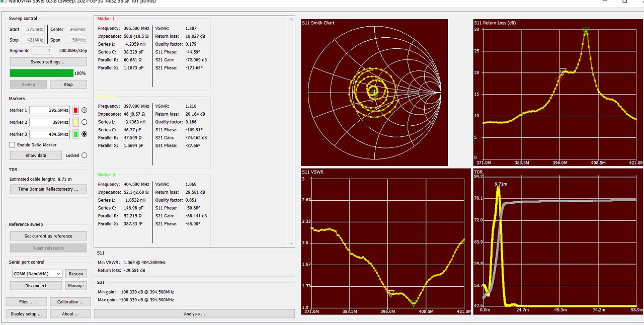Viewport: 644px width, 325px height.
Task: Click the greyed-out Sweep button
Action: pos(28,85)
